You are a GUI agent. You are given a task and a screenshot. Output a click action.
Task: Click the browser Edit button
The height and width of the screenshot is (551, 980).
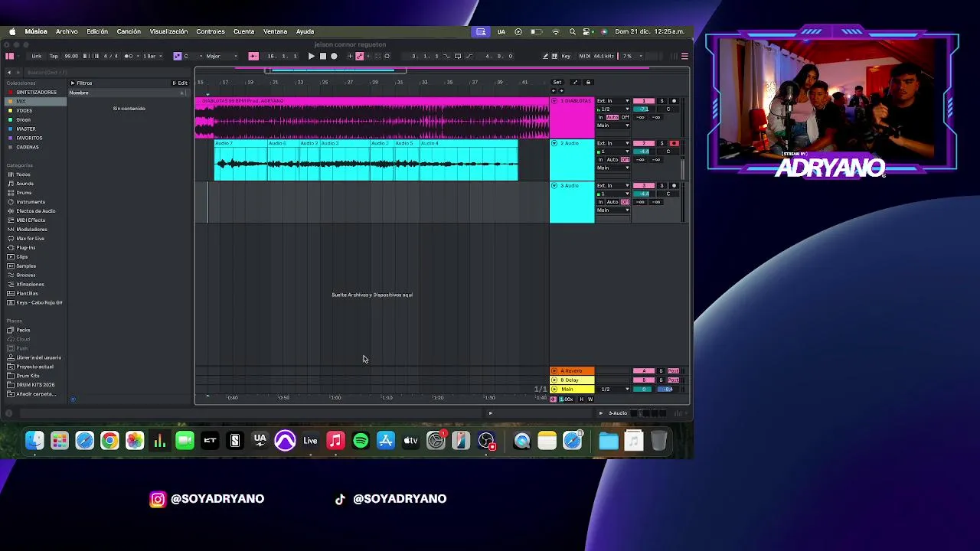(181, 83)
